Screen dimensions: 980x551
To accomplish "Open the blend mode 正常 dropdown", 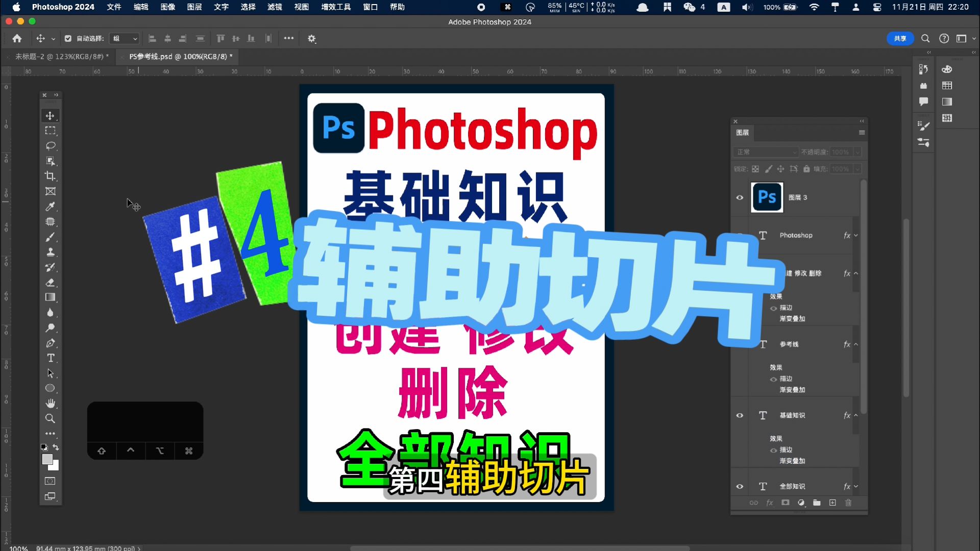I will (x=766, y=152).
